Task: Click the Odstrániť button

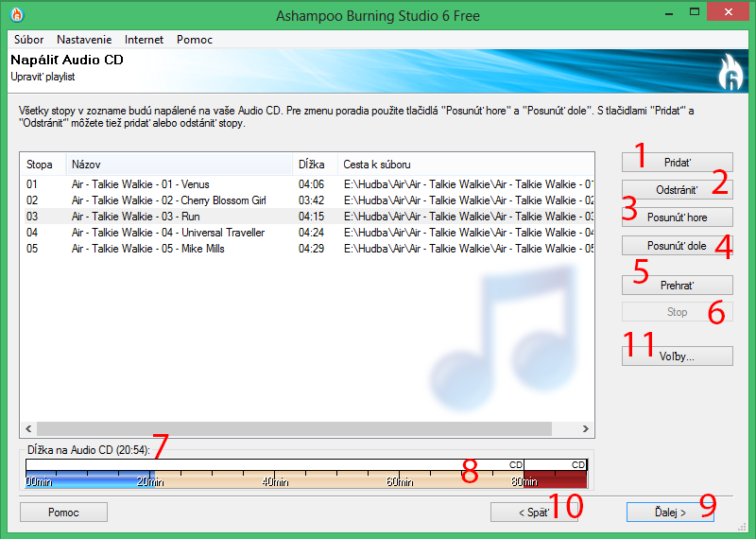Action: tap(678, 190)
